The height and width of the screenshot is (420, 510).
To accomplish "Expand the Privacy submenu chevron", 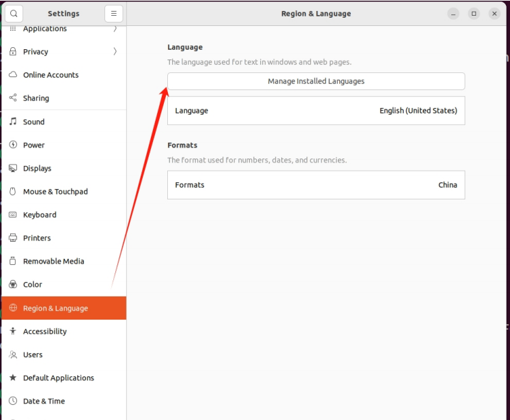I will tap(115, 51).
